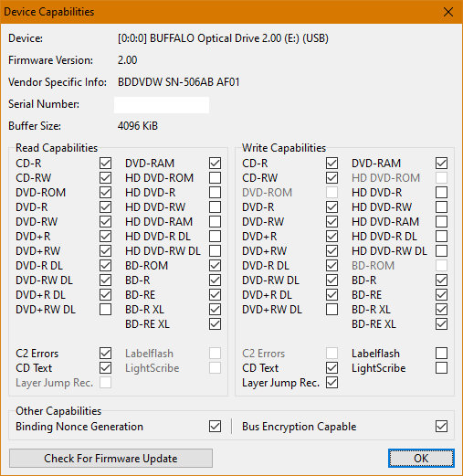The width and height of the screenshot is (463, 476).
Task: Toggle Write HD DVD-R checkbox
Action: (x=441, y=193)
